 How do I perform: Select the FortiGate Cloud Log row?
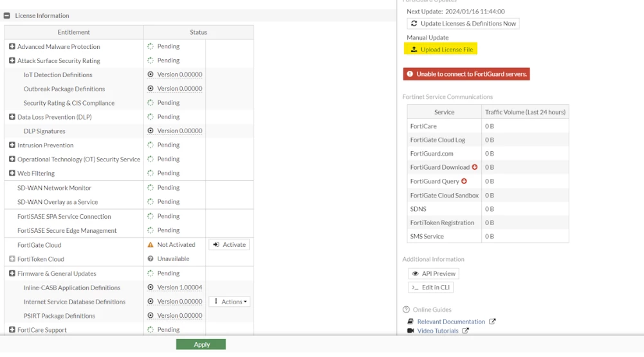(x=488, y=140)
